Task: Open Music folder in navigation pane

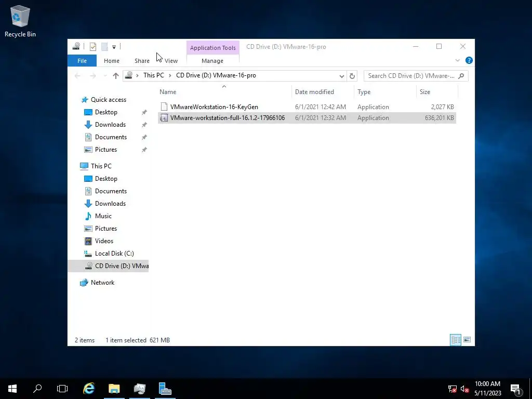Action: click(103, 216)
